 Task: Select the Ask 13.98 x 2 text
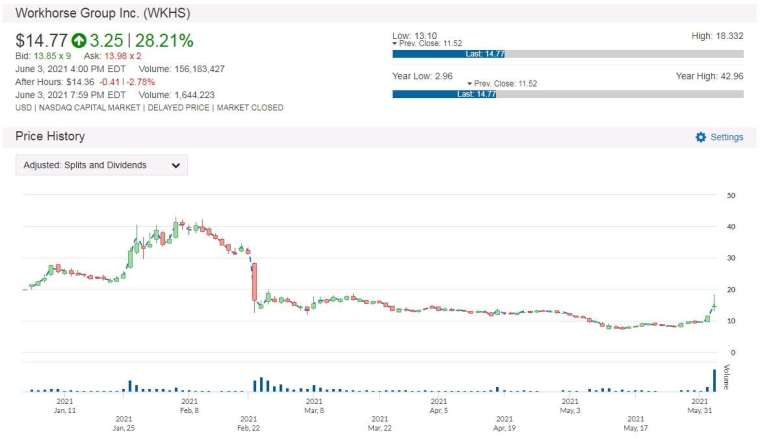coord(112,56)
